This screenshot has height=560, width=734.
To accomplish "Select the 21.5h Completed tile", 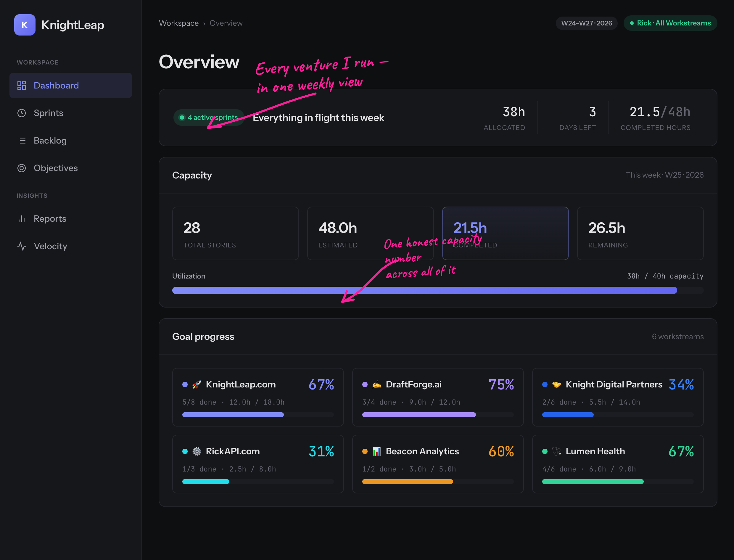I will click(x=505, y=233).
